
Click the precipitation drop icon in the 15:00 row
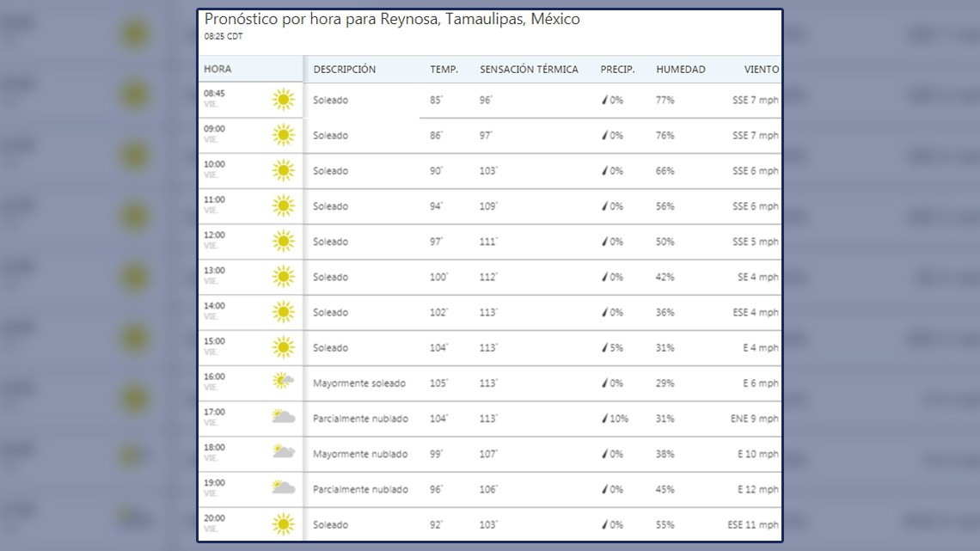point(606,347)
